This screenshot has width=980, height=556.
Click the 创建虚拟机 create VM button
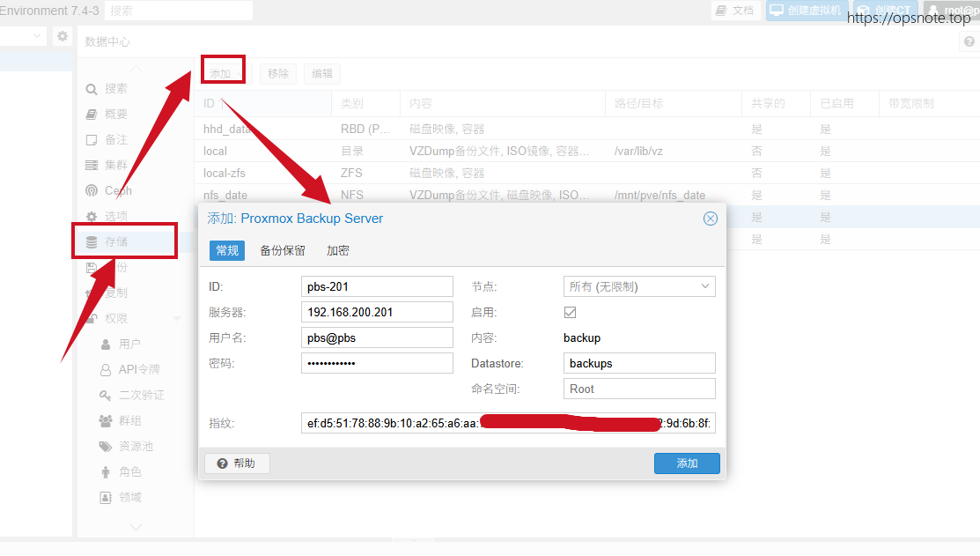pyautogui.click(x=807, y=10)
